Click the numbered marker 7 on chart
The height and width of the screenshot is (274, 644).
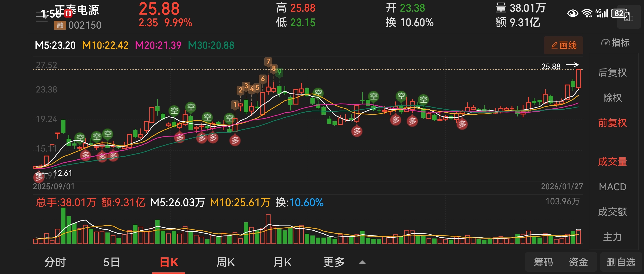click(x=268, y=61)
